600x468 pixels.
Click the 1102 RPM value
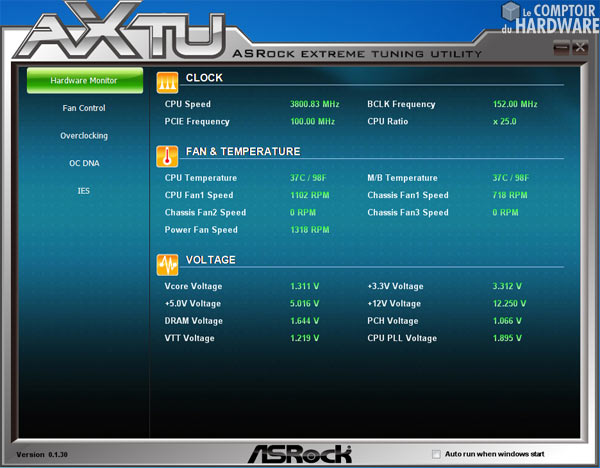[x=310, y=195]
